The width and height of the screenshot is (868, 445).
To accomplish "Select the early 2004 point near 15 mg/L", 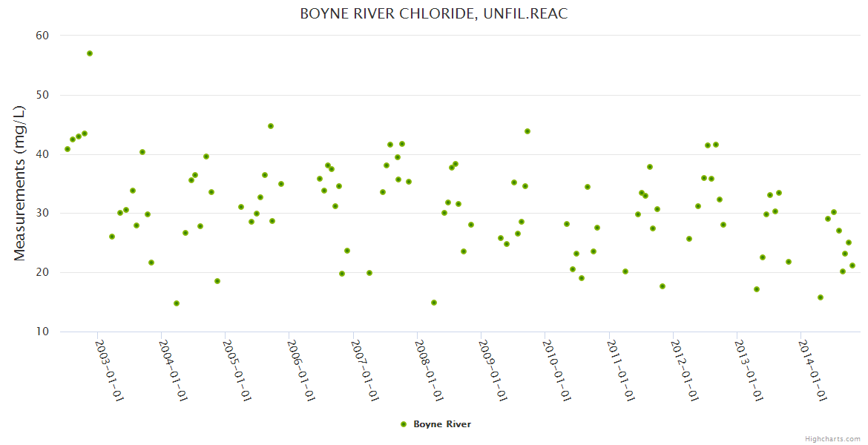I will pyautogui.click(x=177, y=303).
